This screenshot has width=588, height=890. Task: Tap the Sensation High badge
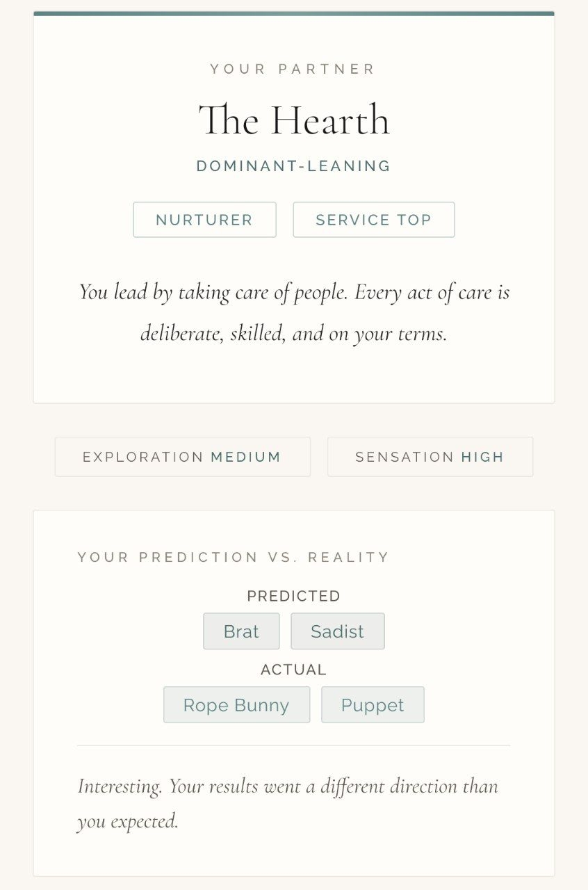pyautogui.click(x=430, y=457)
